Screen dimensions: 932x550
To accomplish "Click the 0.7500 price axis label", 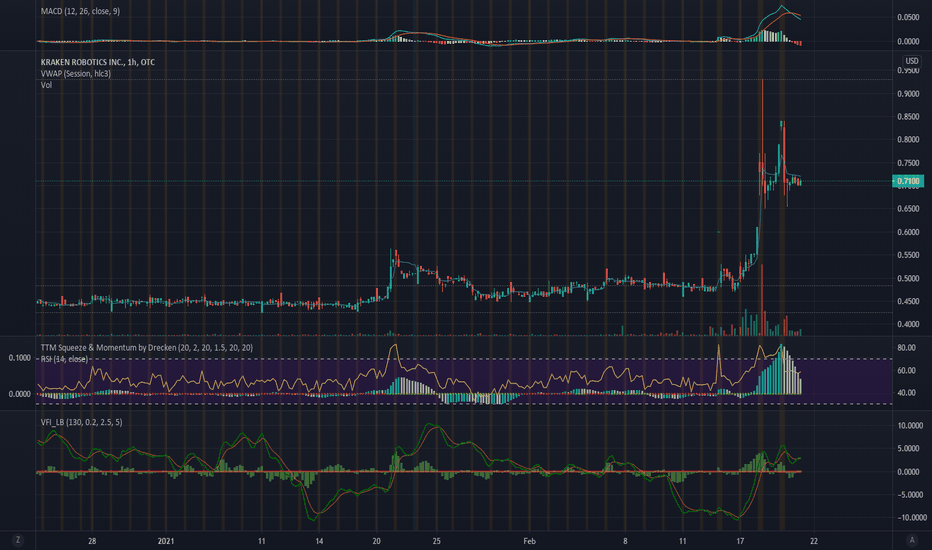I will 908,163.
